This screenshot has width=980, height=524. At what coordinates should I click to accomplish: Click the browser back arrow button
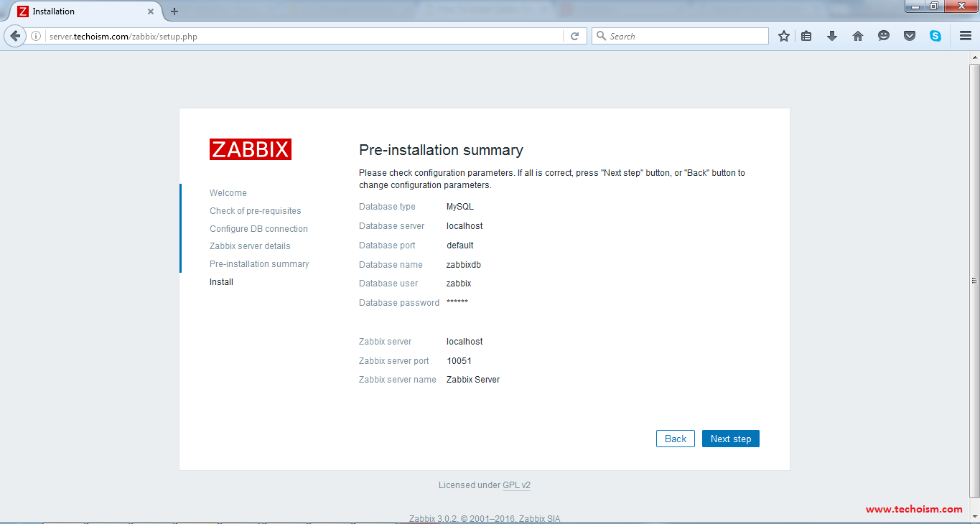(x=15, y=36)
